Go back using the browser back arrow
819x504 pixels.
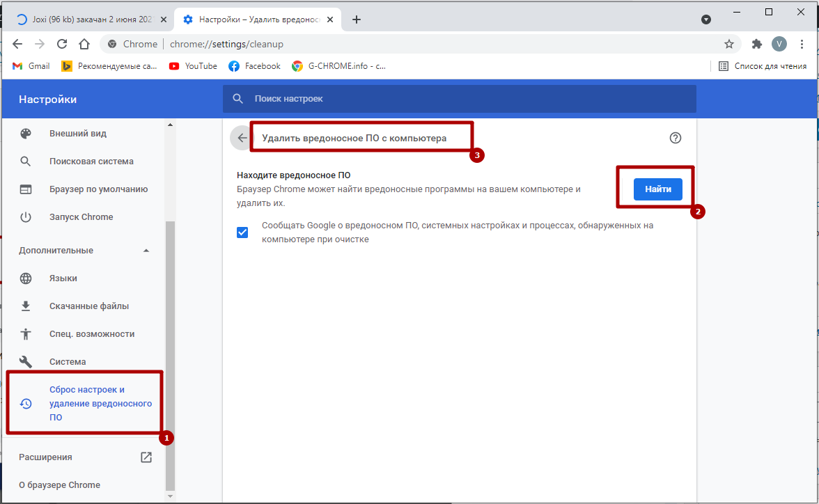click(x=17, y=44)
